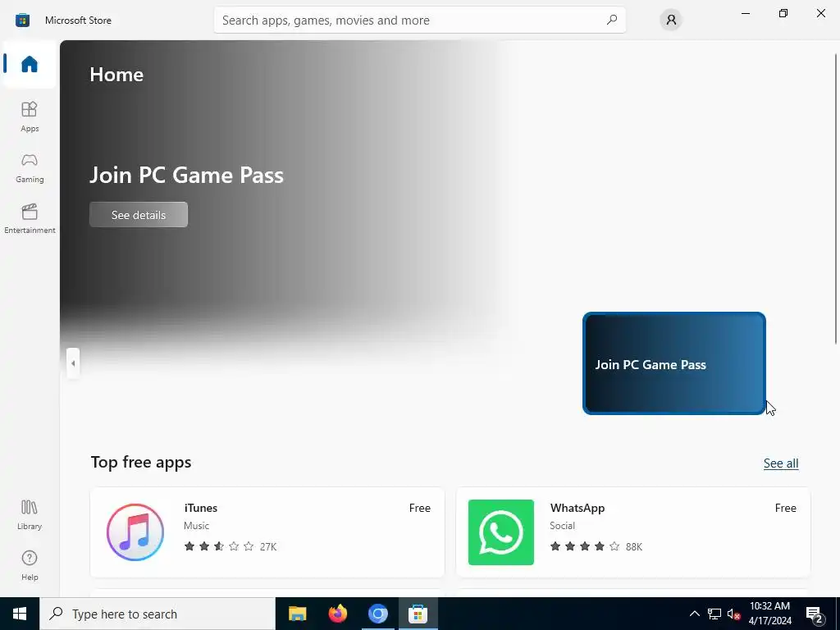Click the iTunes star rating 27K
The image size is (840, 630).
point(231,546)
